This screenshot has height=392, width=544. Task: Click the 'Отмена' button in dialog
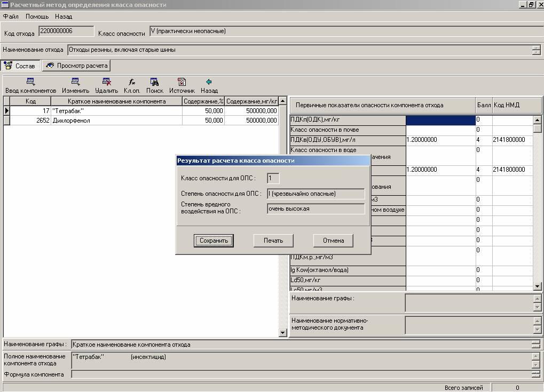333,241
